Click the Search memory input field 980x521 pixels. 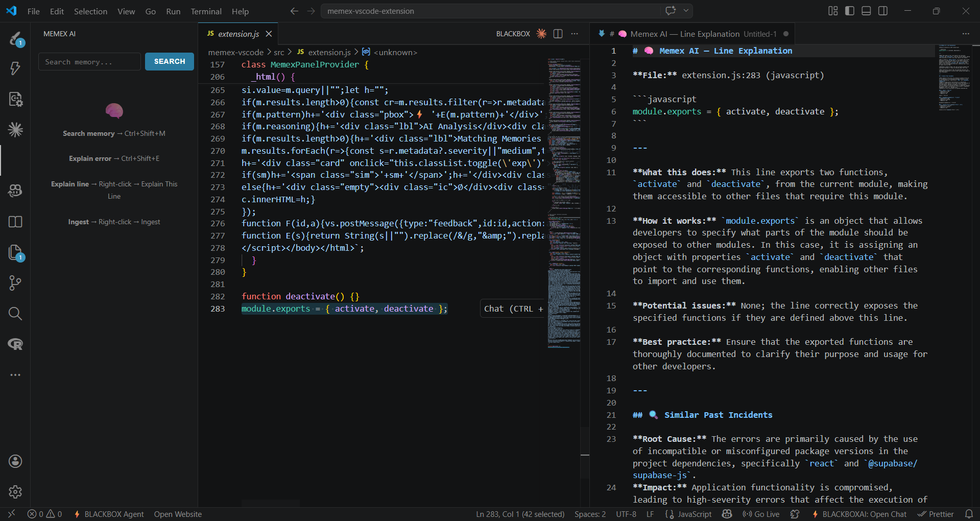pos(89,62)
